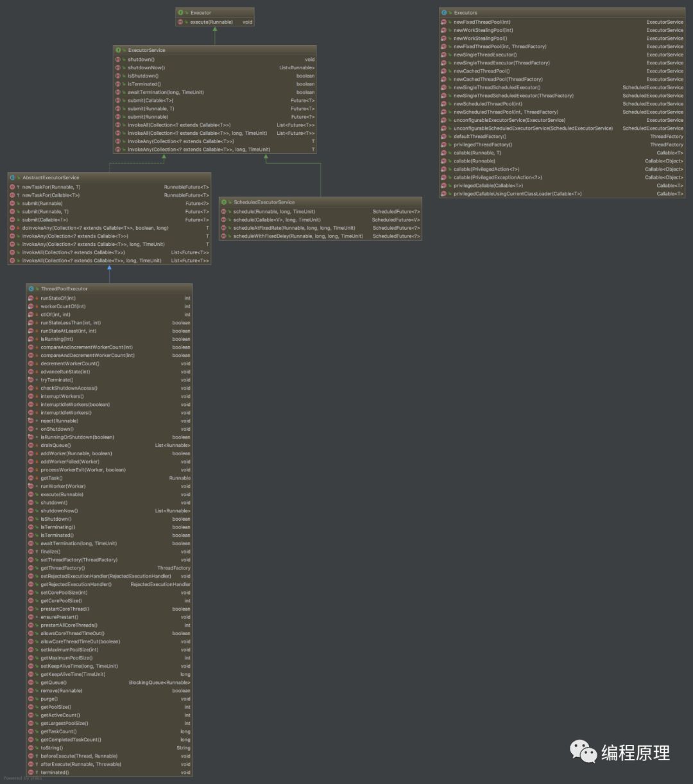Click method icon beside runStateOf(int)
The image size is (693, 784).
click(x=31, y=298)
